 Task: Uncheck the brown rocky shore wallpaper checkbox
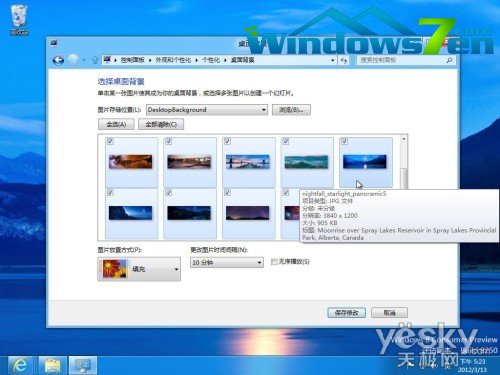click(x=169, y=141)
